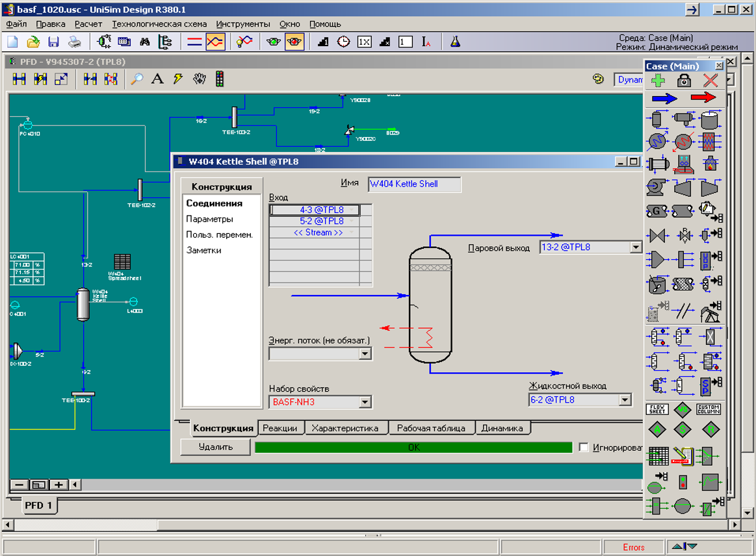
Task: Select the magnifier zoom tool in PFD toolbar
Action: click(x=137, y=79)
